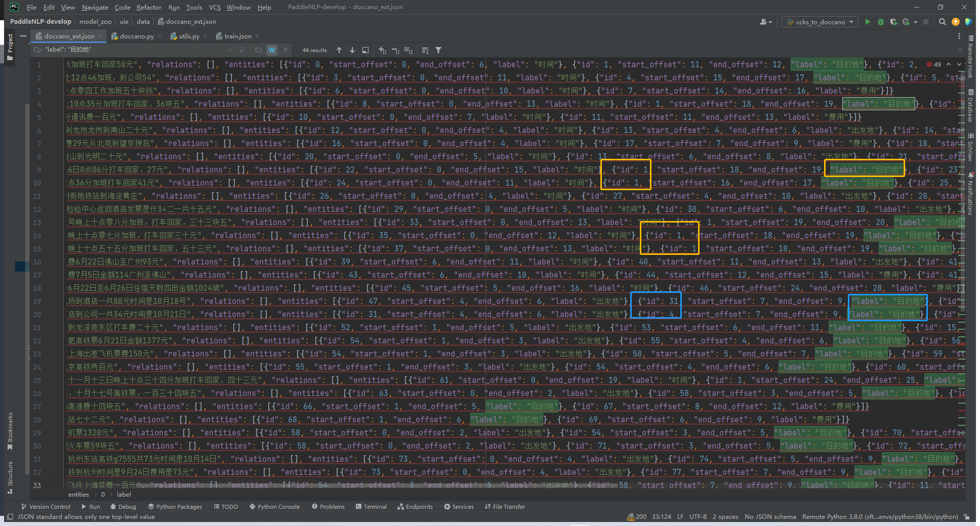Toggle the Database side panel
The height and width of the screenshot is (526, 980).
970,106
